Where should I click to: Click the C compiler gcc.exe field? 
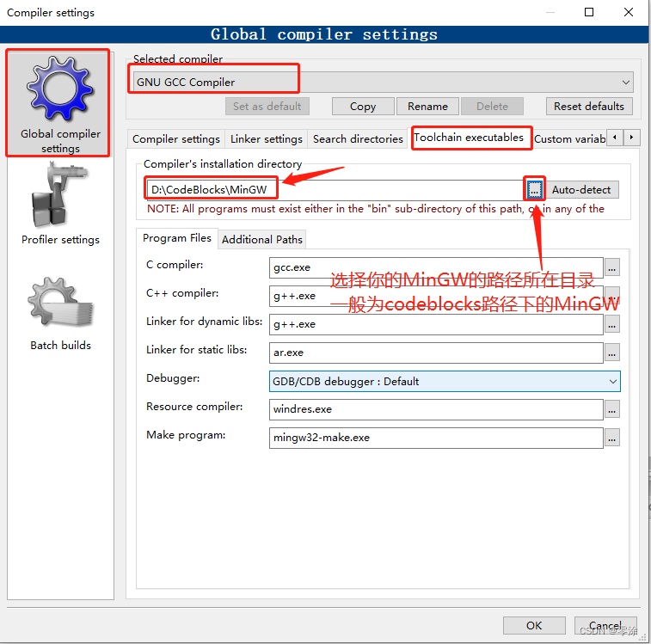436,267
